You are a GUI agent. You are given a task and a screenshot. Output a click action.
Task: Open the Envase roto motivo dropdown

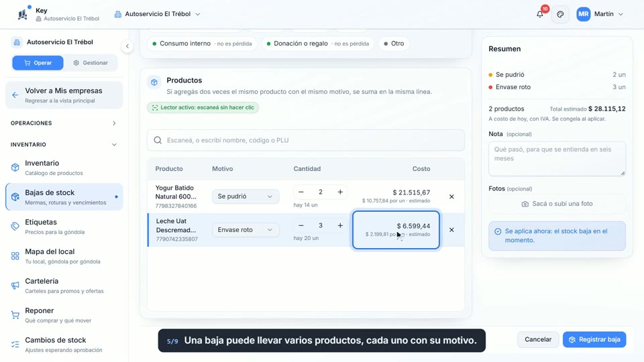coord(246,230)
